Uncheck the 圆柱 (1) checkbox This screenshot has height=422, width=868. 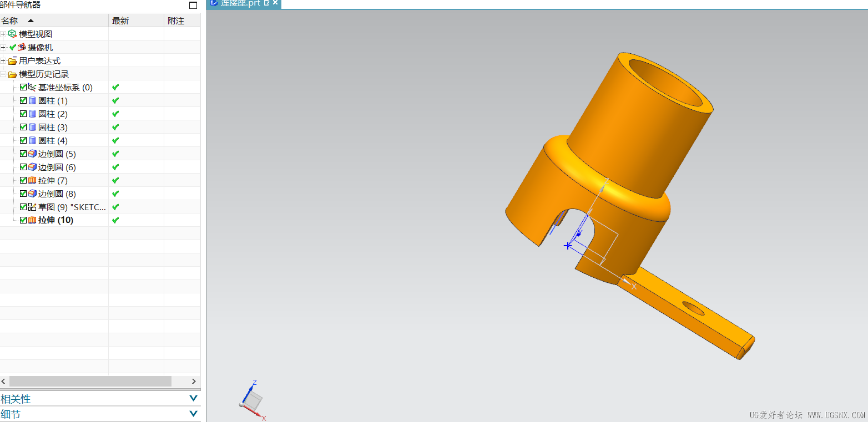pos(23,100)
